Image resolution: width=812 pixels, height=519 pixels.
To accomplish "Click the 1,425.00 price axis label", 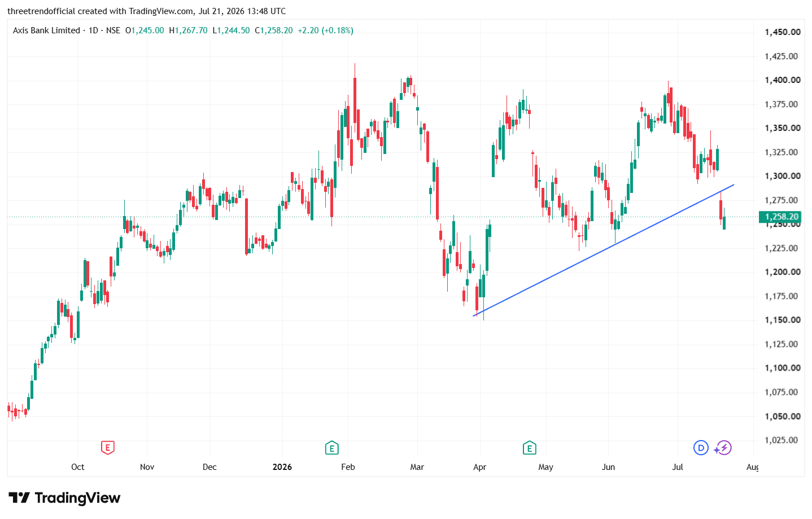I will point(781,56).
